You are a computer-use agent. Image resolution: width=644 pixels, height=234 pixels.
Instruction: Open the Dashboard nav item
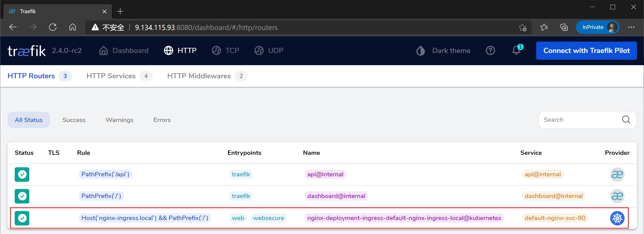click(x=124, y=50)
